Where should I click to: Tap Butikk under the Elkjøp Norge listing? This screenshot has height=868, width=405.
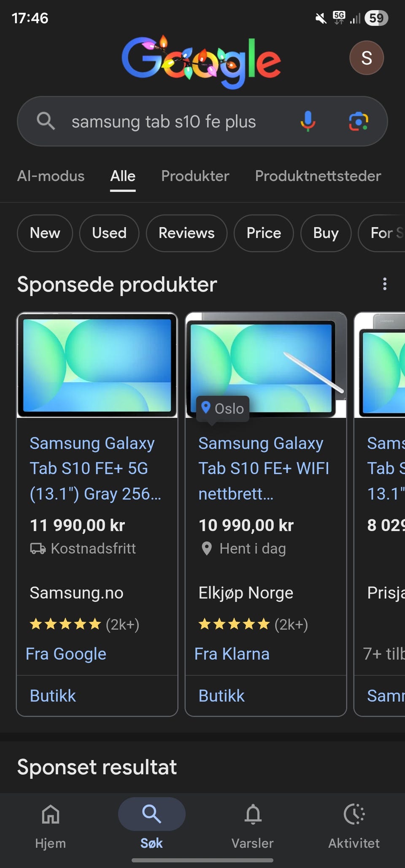click(221, 696)
